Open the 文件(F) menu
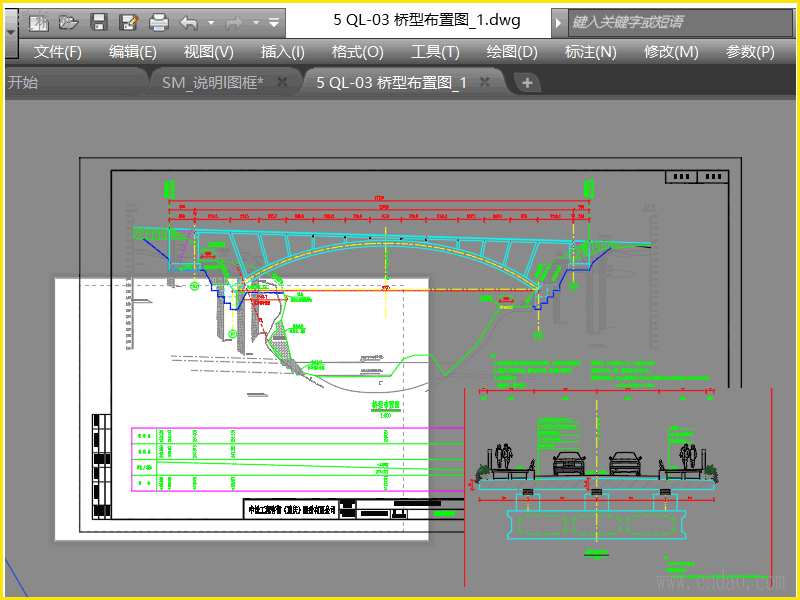This screenshot has height=600, width=800. [x=58, y=52]
